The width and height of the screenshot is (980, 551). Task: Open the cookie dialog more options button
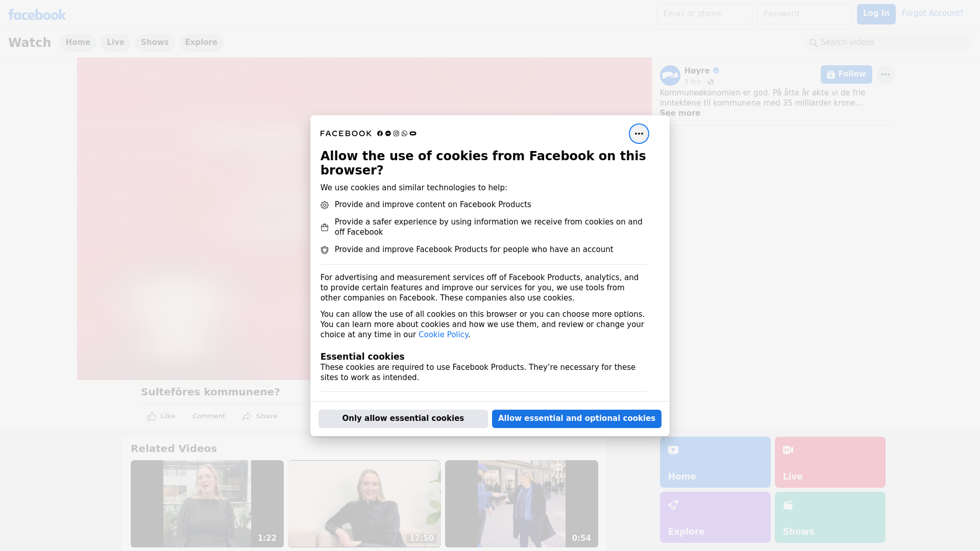coord(639,134)
